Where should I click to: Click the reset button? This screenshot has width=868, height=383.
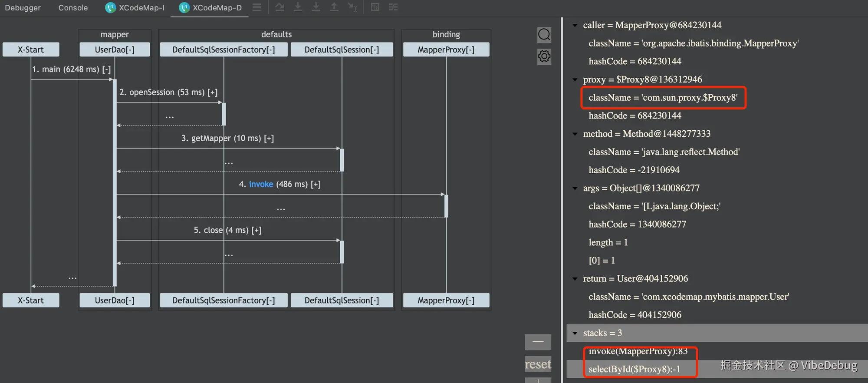(x=538, y=364)
